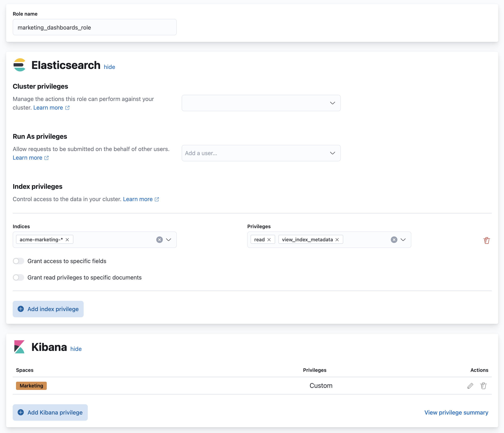Screen dimensions: 504x433
Task: Remove the read privilege tag
Action: 269,239
